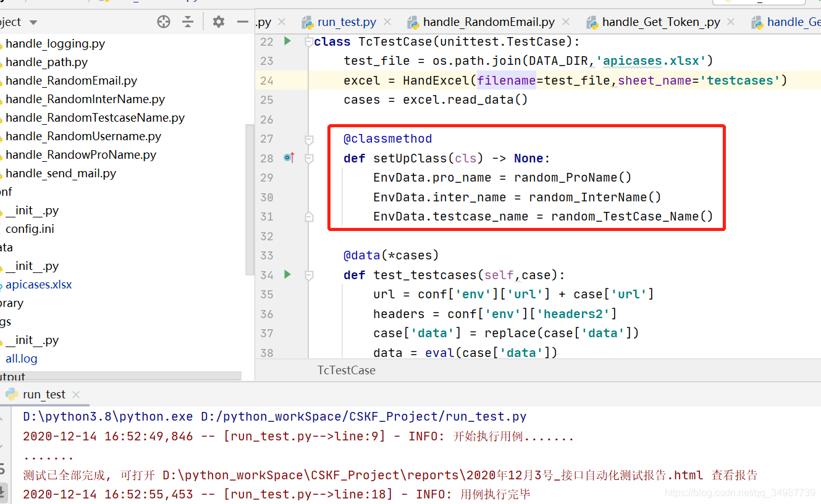The image size is (821, 504).
Task: Open all.log in project tree
Action: (21, 359)
